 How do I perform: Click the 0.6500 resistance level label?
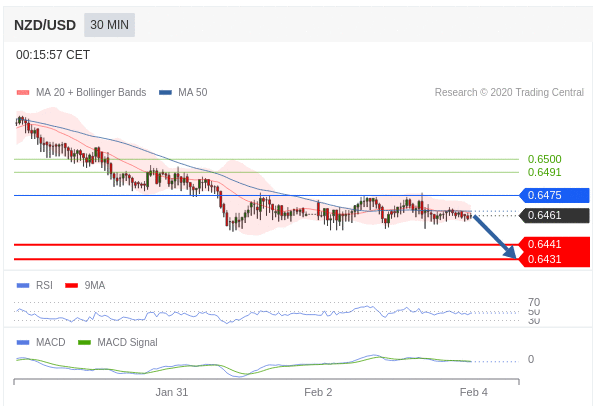pos(544,159)
